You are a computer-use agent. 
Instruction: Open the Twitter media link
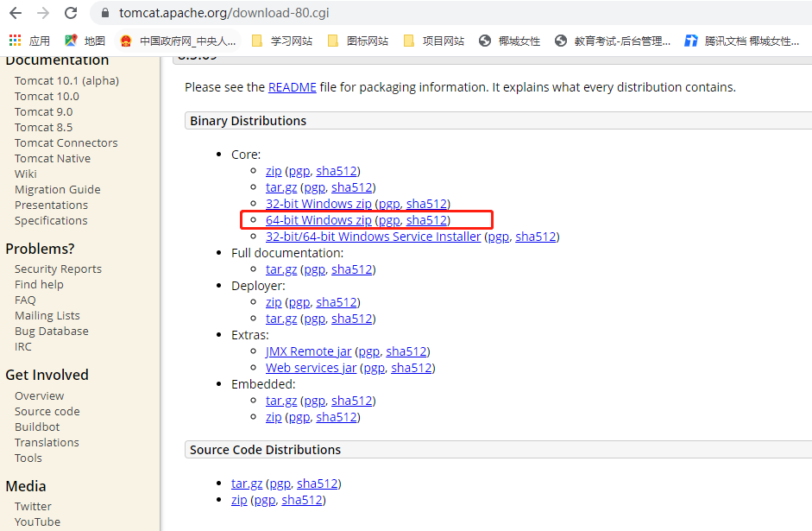(x=33, y=506)
